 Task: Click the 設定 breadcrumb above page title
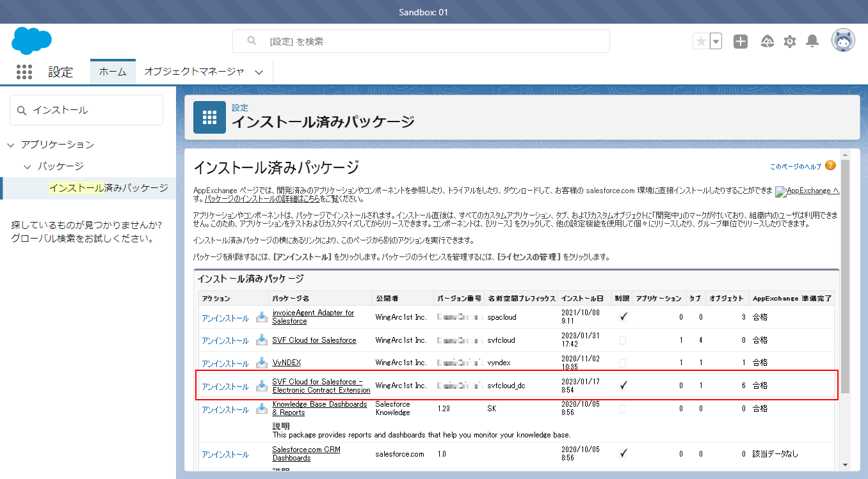240,107
